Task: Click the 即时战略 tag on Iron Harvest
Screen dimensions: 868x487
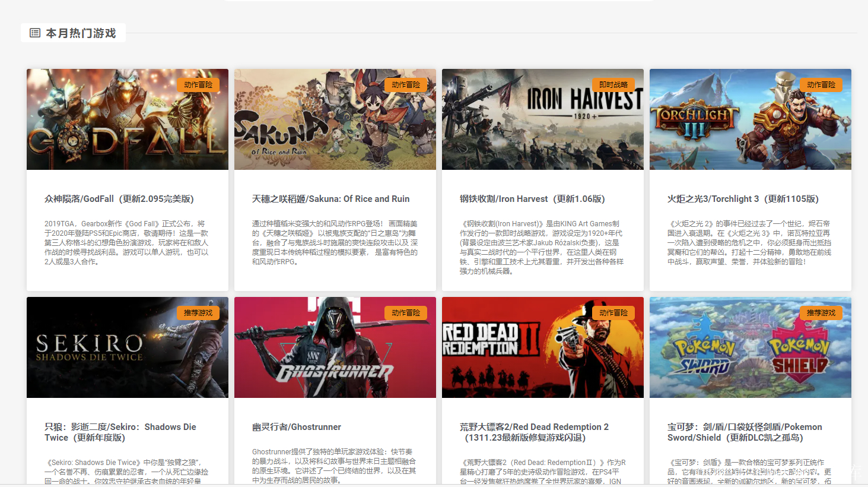Action: click(x=613, y=85)
